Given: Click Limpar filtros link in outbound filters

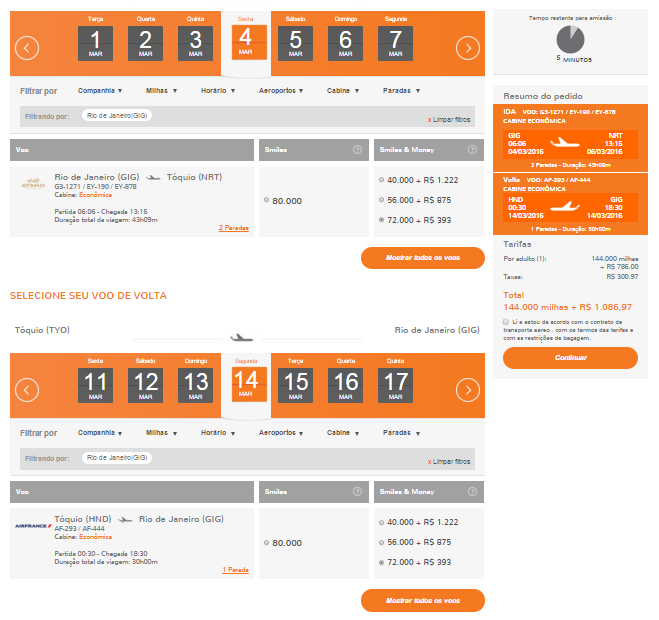Looking at the screenshot, I should [x=449, y=119].
